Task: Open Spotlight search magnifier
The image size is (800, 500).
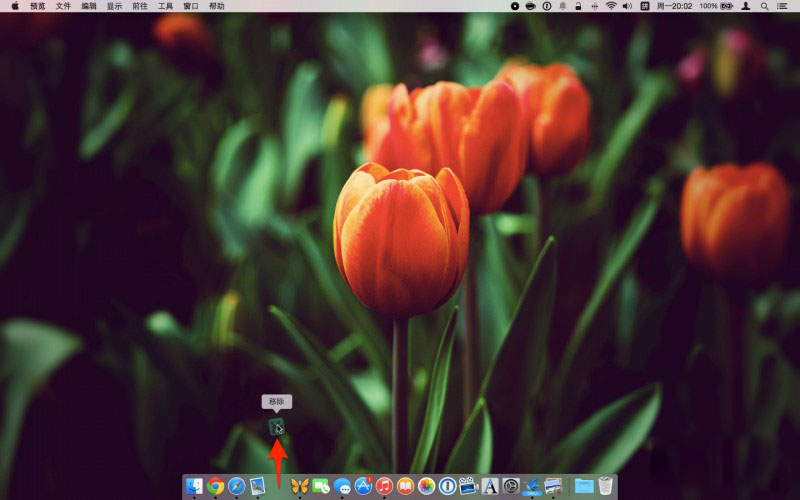Action: tap(765, 6)
